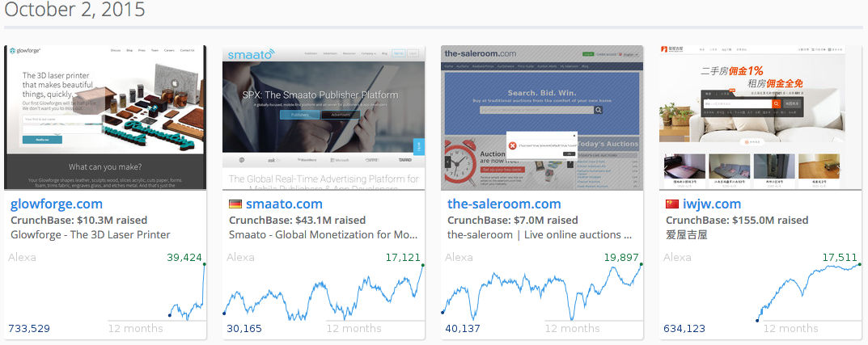868x345 pixels.
Task: Click the Alexa rank chart for the-saleroom.com
Action: click(x=542, y=293)
